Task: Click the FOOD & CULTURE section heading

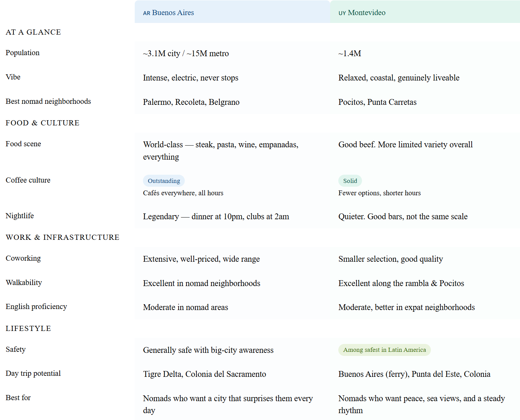Action: tap(43, 123)
